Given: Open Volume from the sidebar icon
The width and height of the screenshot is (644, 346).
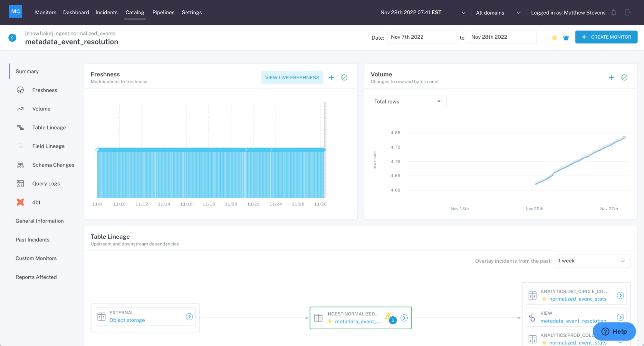Looking at the screenshot, I should (x=20, y=109).
